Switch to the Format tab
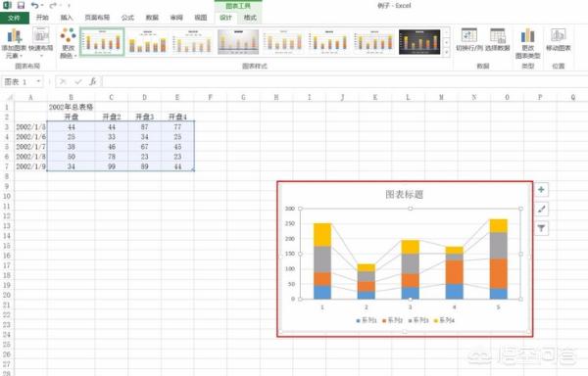 [250, 18]
